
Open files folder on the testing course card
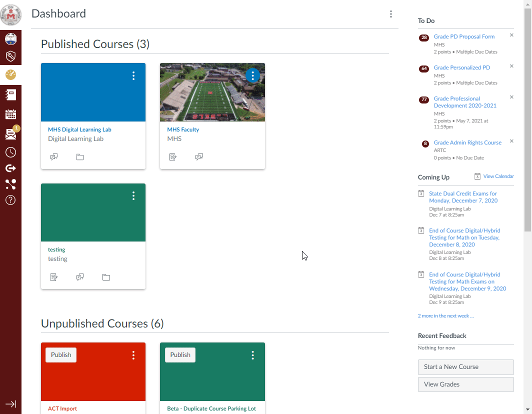[x=105, y=277]
